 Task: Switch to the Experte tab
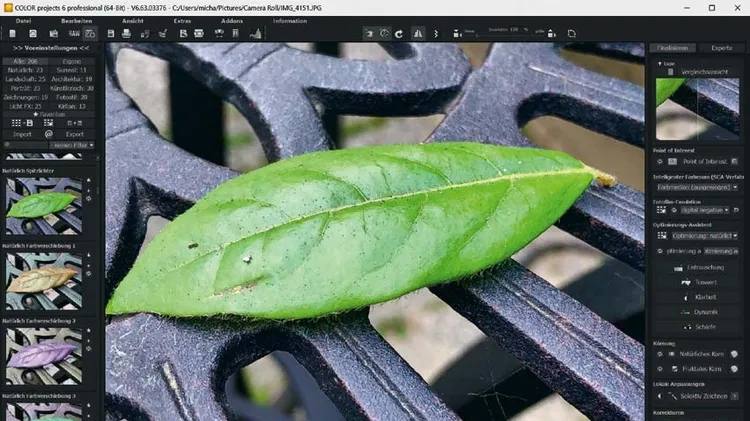721,48
